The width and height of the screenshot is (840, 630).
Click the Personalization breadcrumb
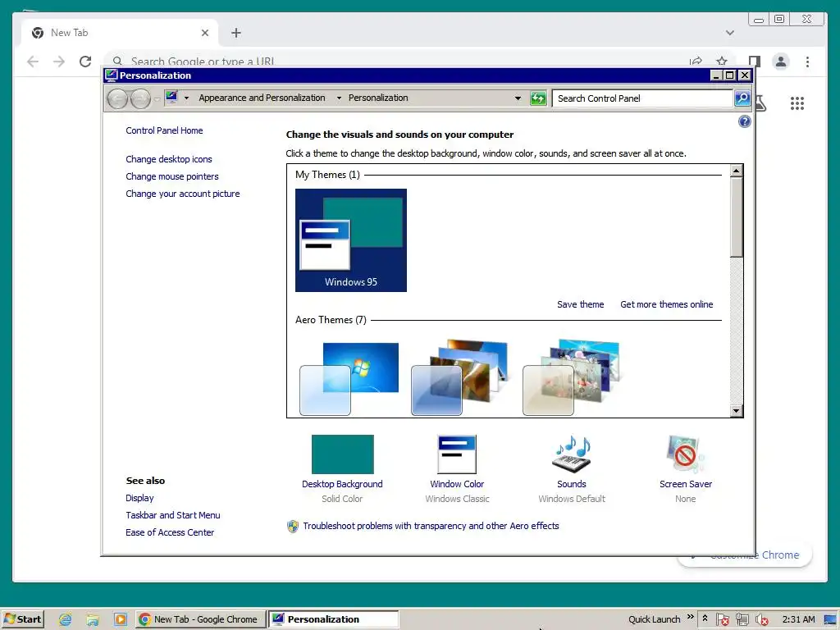coord(378,98)
